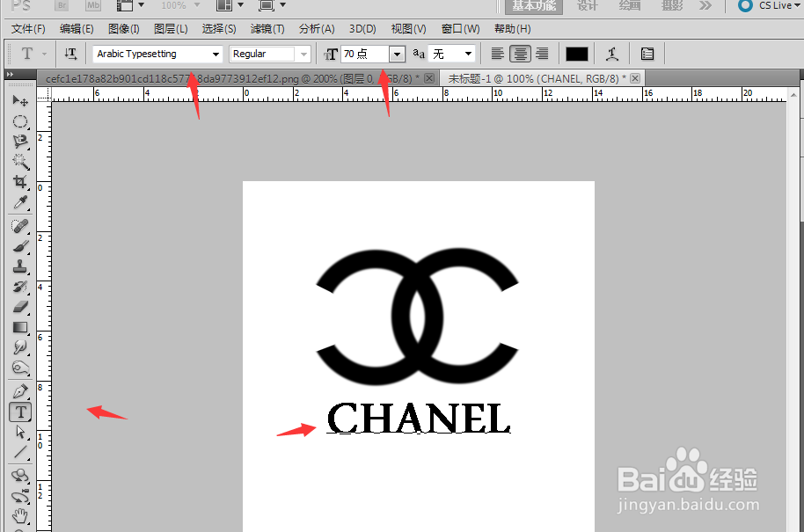The image size is (804, 532).
Task: Open the anti-aliasing method dropdown
Action: click(467, 54)
